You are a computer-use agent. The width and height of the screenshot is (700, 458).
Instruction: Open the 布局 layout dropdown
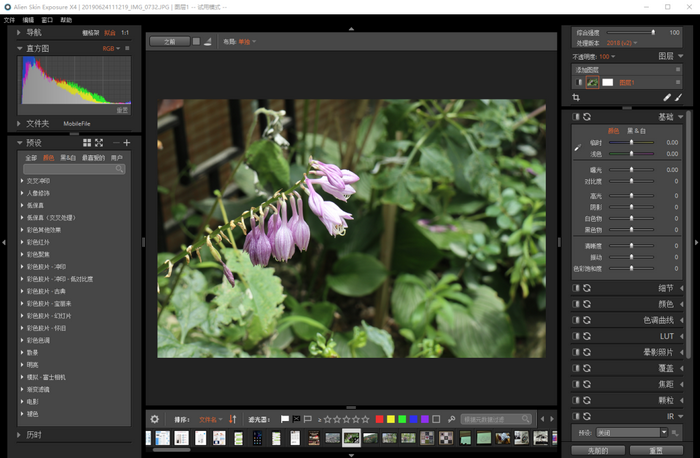(246, 42)
